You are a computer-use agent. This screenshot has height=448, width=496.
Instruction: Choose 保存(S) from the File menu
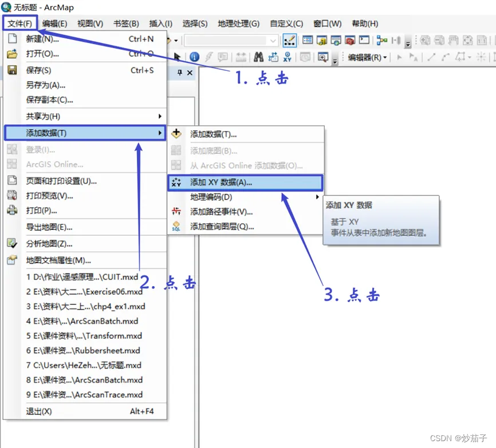85,70
